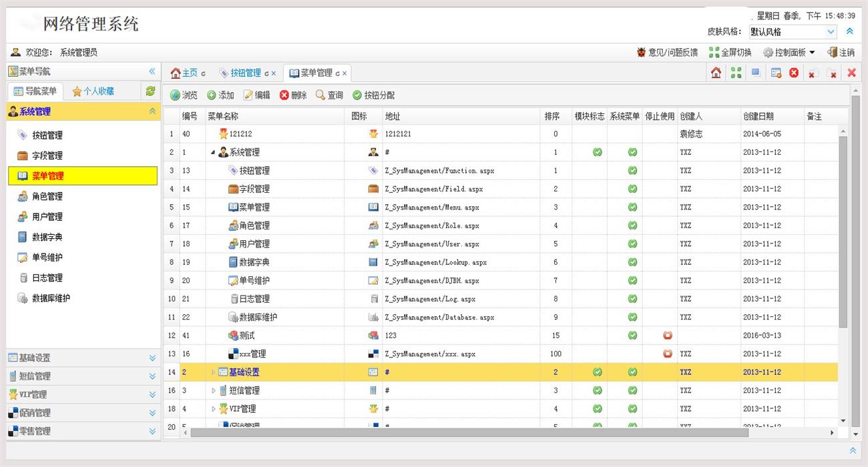Click the 编辑 (Edit) pencil button

click(256, 95)
